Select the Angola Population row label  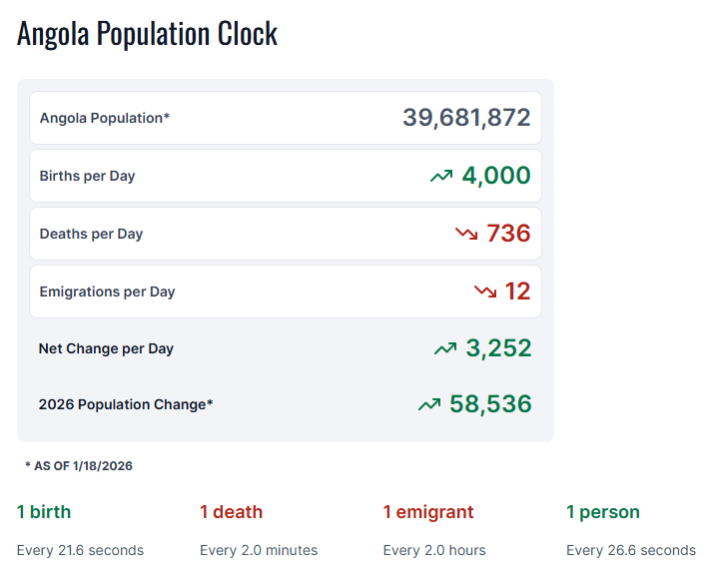[x=105, y=118]
